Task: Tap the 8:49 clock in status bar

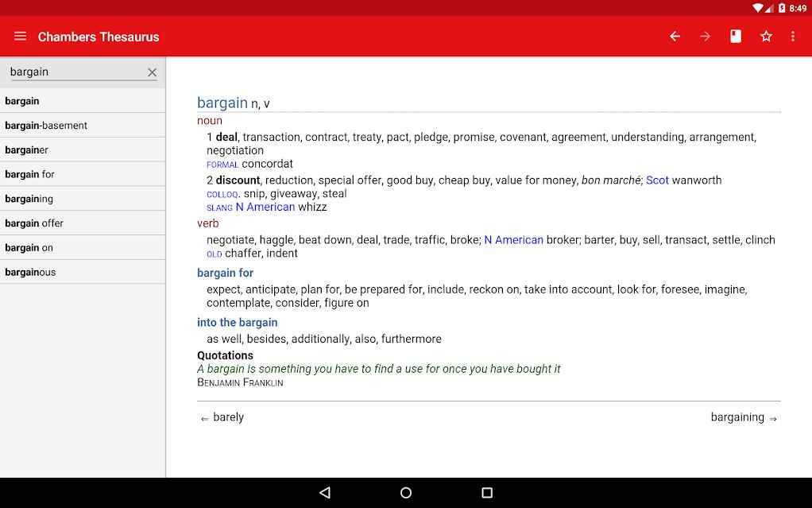Action: point(798,8)
